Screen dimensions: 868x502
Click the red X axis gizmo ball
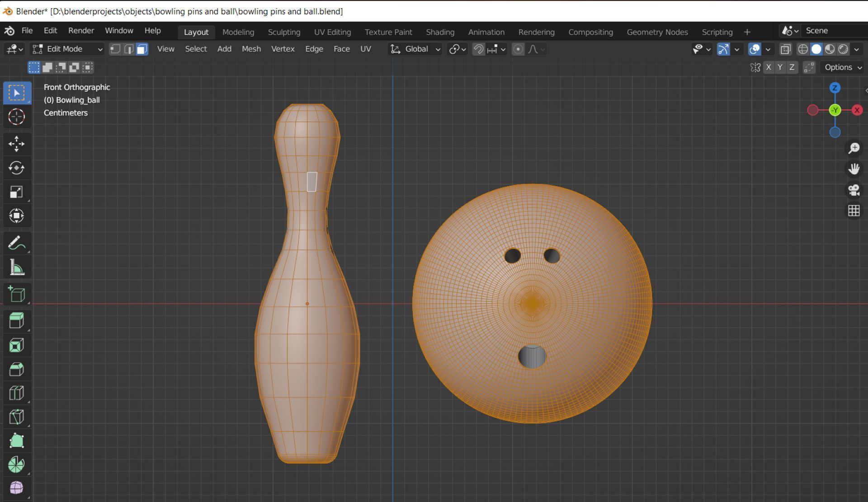(857, 110)
